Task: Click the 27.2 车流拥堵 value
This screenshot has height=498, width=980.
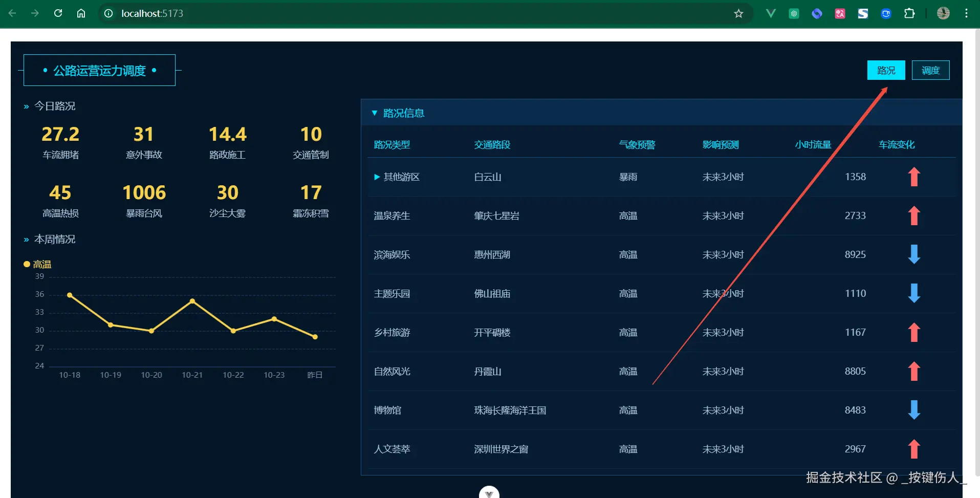Action: [60, 134]
